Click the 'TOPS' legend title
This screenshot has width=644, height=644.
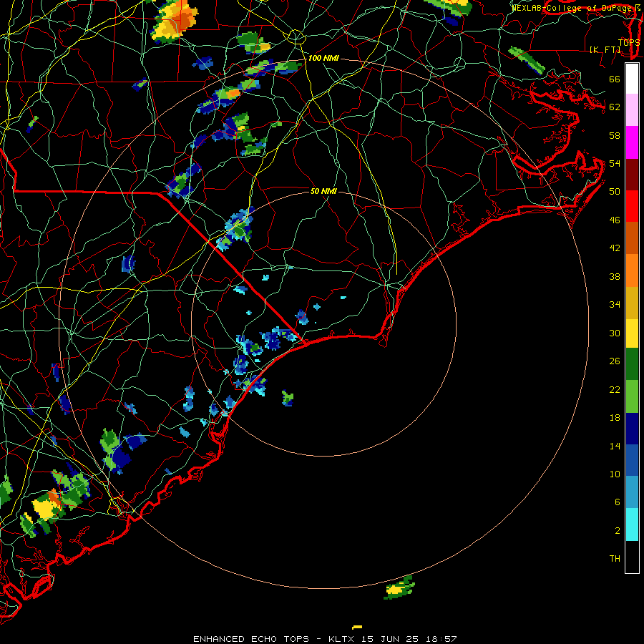tap(629, 42)
